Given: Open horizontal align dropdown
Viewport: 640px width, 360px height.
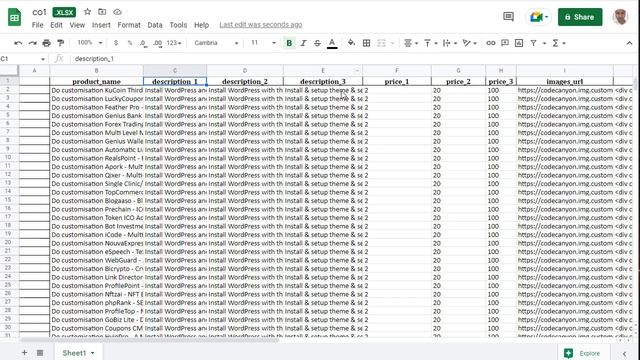Looking at the screenshot, I should coord(410,43).
